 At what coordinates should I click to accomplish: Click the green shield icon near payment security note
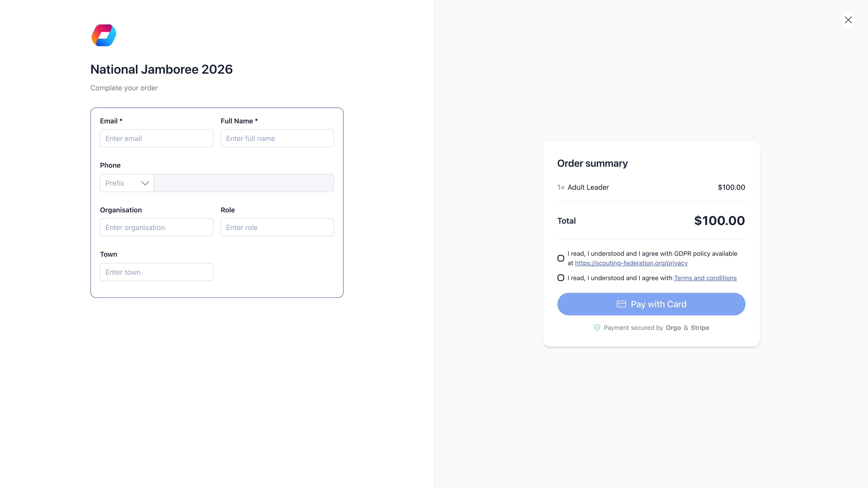597,327
